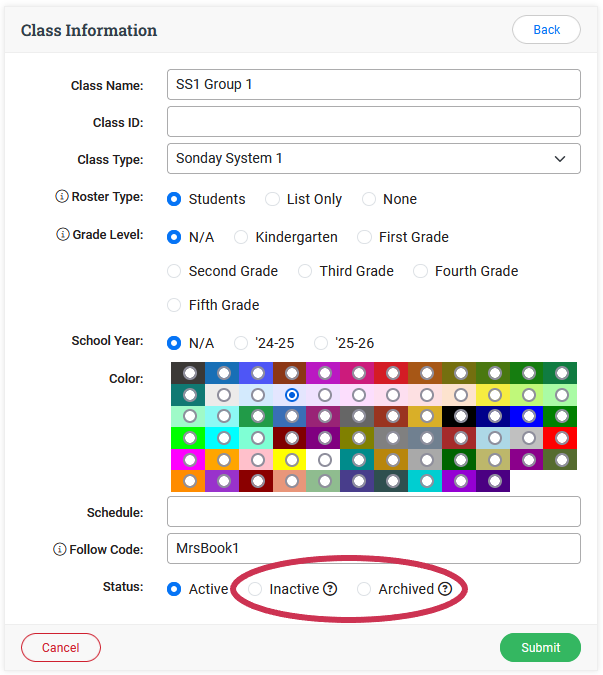
Task: Click the Follow Code info icon
Action: [60, 549]
